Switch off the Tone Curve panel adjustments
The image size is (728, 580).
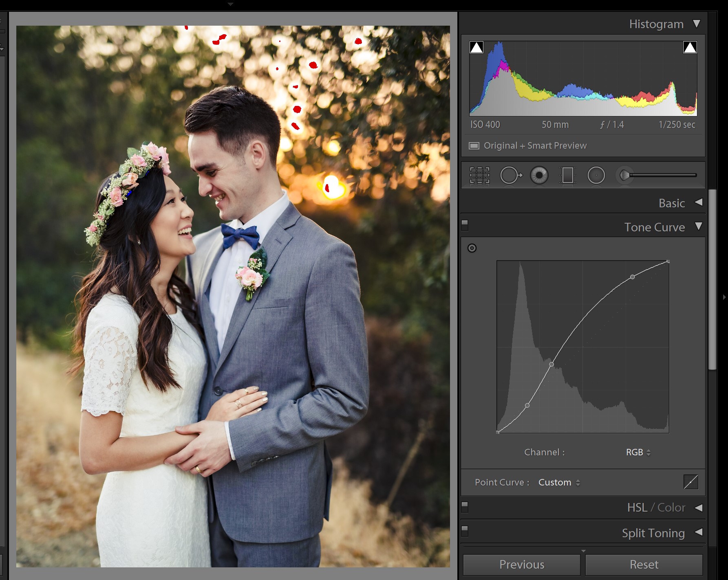tap(465, 225)
